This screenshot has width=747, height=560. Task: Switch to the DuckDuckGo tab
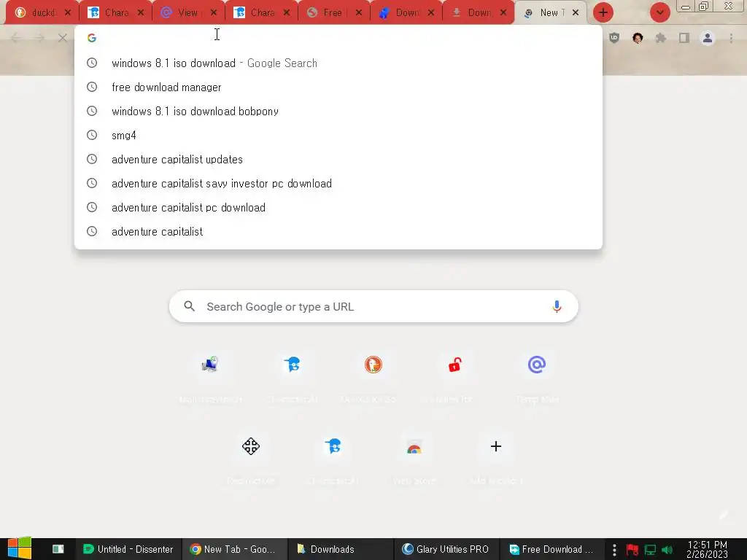point(41,12)
